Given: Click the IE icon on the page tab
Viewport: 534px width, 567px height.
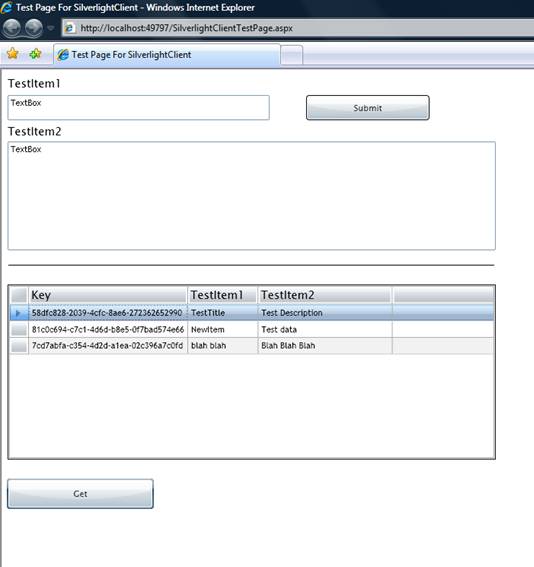Looking at the screenshot, I should [63, 55].
